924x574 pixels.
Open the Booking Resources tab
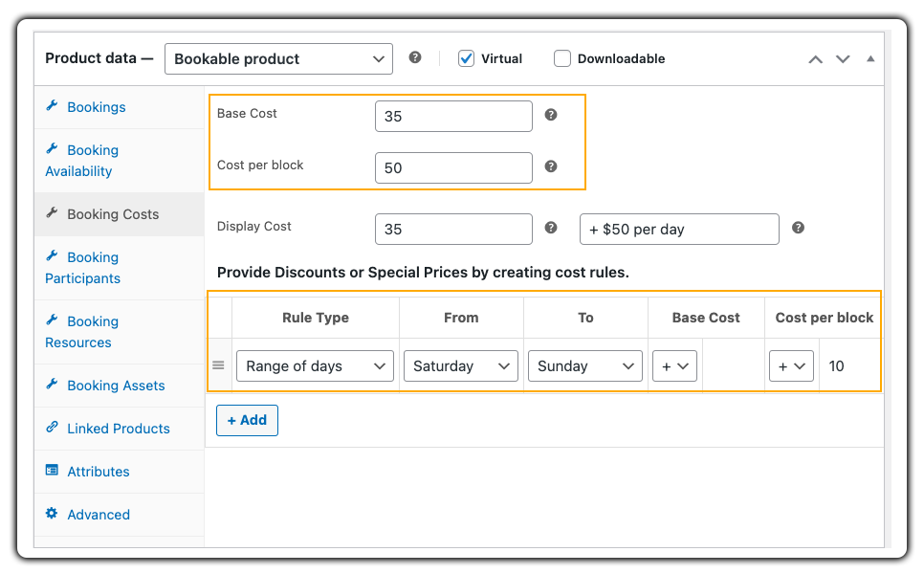pos(119,332)
